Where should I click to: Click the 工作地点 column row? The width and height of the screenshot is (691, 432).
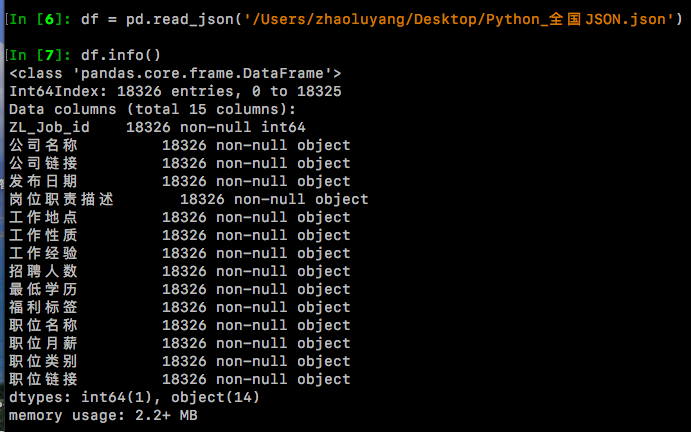[x=179, y=217]
